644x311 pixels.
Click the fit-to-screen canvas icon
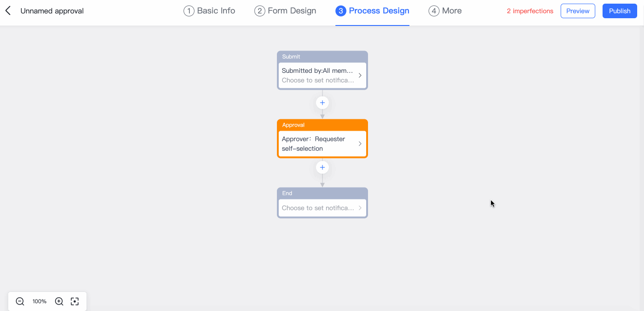coord(75,301)
